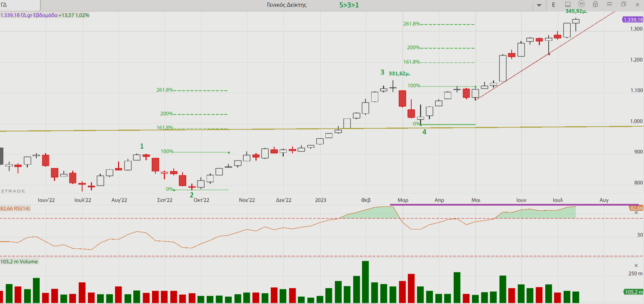Close the RSI indicator panel
Screen dimensions: 644x304
[x=636, y=213]
